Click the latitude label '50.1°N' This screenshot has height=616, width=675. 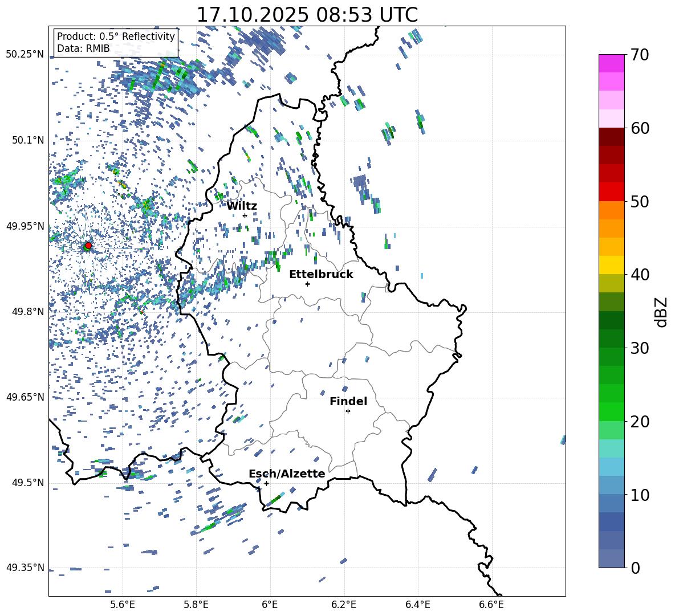point(28,141)
